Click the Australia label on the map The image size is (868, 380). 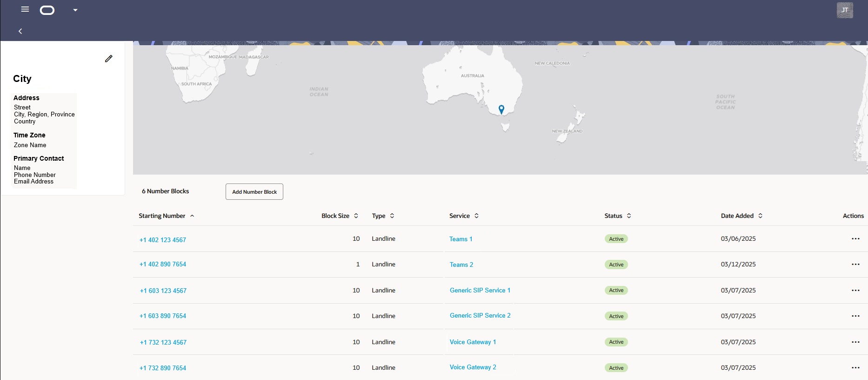click(x=473, y=76)
